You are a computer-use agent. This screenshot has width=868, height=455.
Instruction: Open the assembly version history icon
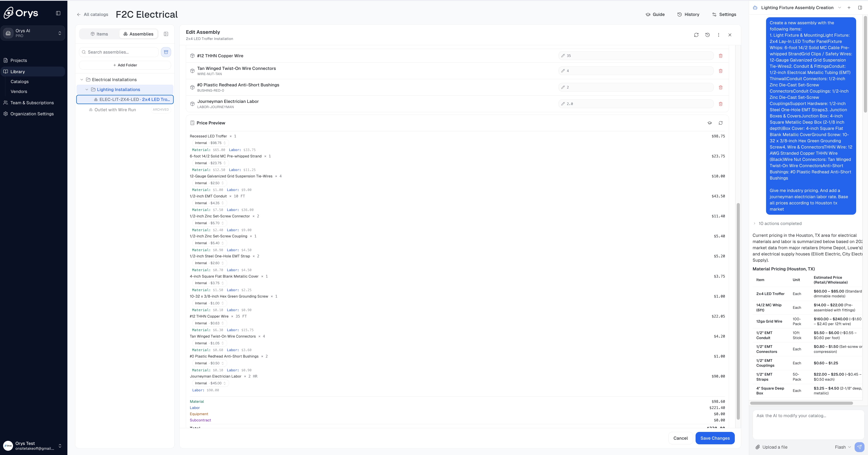pyautogui.click(x=707, y=35)
